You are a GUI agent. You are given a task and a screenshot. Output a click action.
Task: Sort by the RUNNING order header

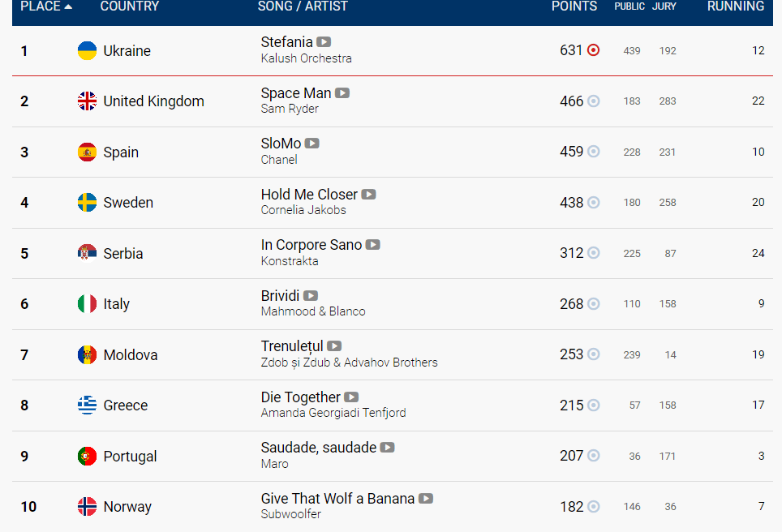[x=736, y=6]
